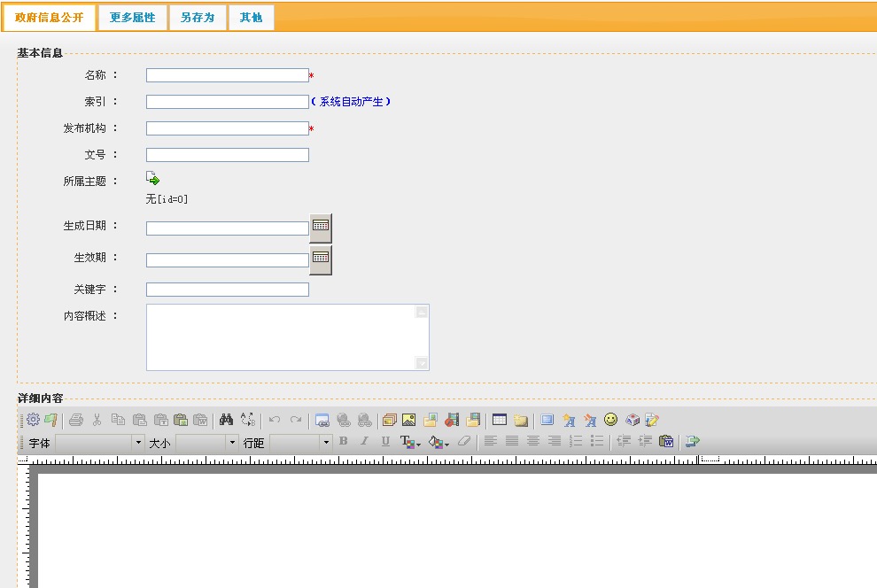Click the insert table icon
The height and width of the screenshot is (588, 877).
click(x=500, y=420)
